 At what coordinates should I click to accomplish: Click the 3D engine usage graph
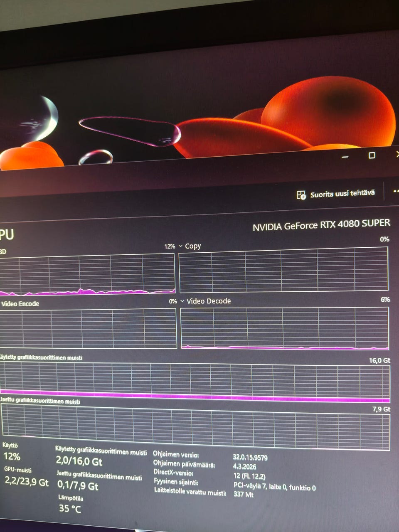(x=87, y=274)
